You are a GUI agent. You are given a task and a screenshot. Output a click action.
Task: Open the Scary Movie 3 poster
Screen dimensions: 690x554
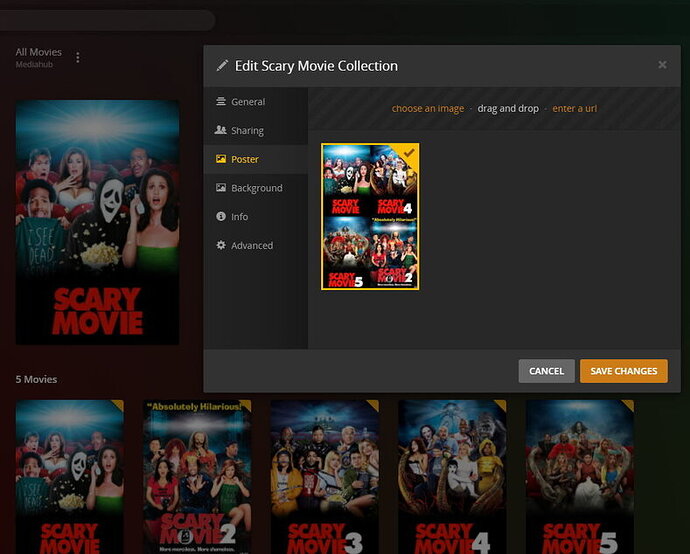(x=325, y=477)
